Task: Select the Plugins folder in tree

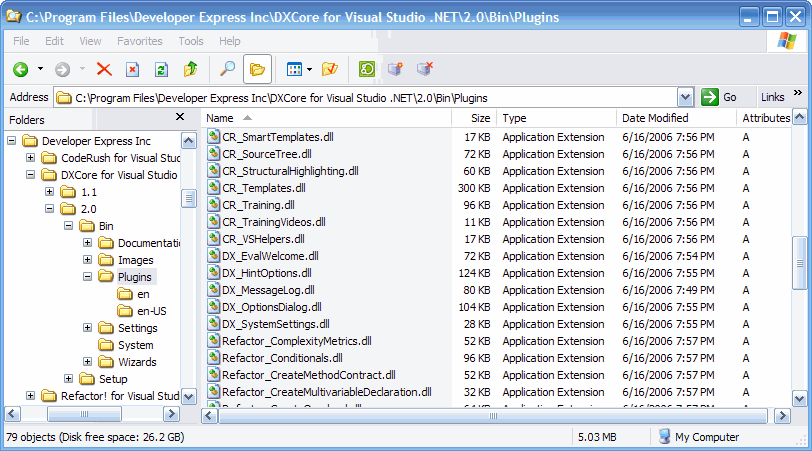Action: pos(135,277)
